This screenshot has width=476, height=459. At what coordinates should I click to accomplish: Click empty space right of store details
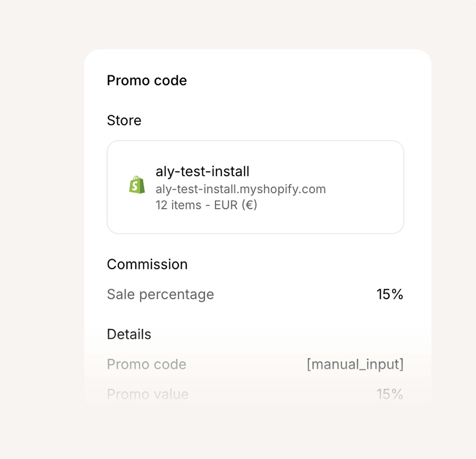click(x=364, y=187)
